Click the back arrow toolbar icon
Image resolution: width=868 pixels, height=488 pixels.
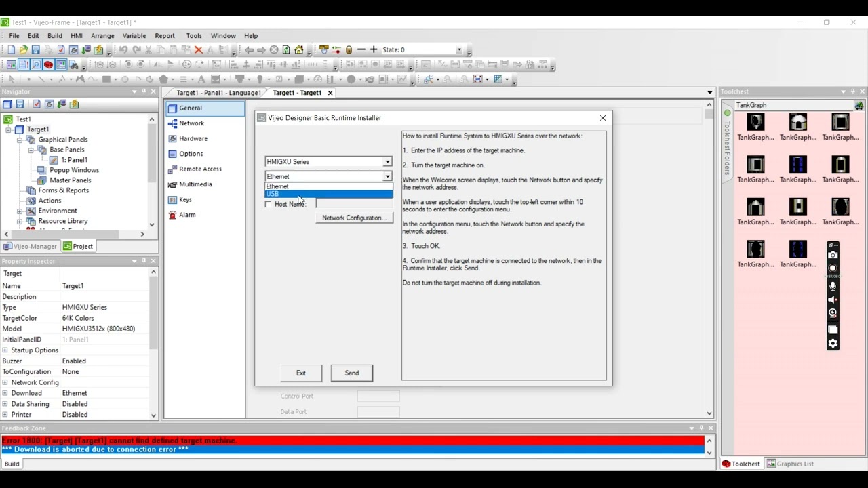pos(249,49)
